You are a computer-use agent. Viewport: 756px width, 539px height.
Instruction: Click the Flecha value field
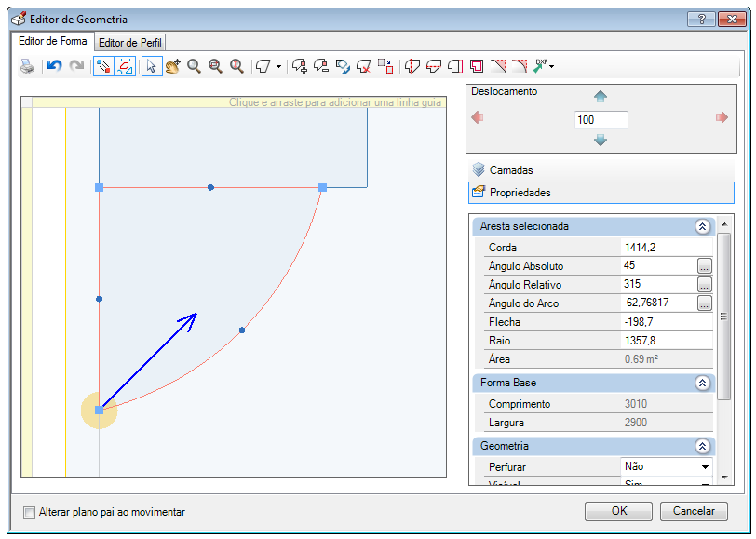tap(667, 322)
